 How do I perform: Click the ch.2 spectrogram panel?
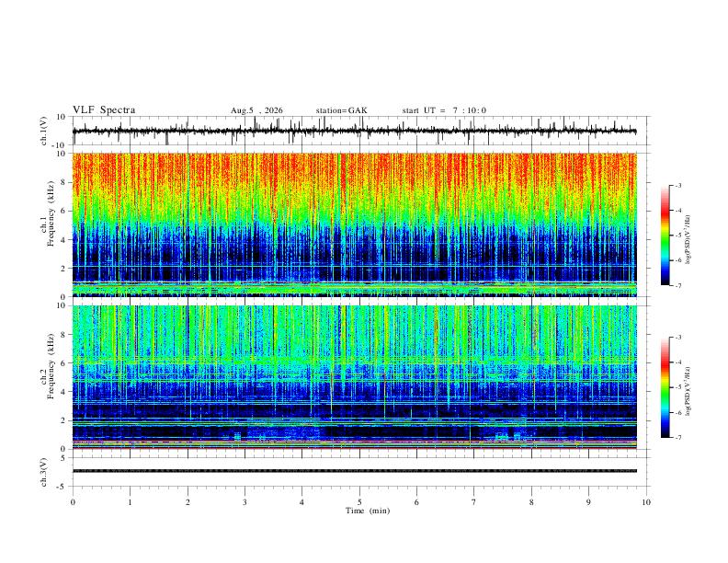coord(354,377)
